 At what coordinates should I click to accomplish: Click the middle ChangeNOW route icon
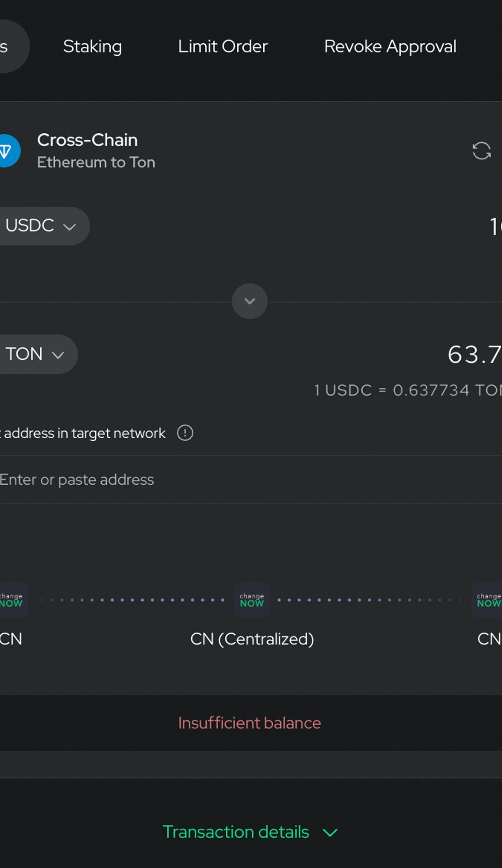[252, 600]
